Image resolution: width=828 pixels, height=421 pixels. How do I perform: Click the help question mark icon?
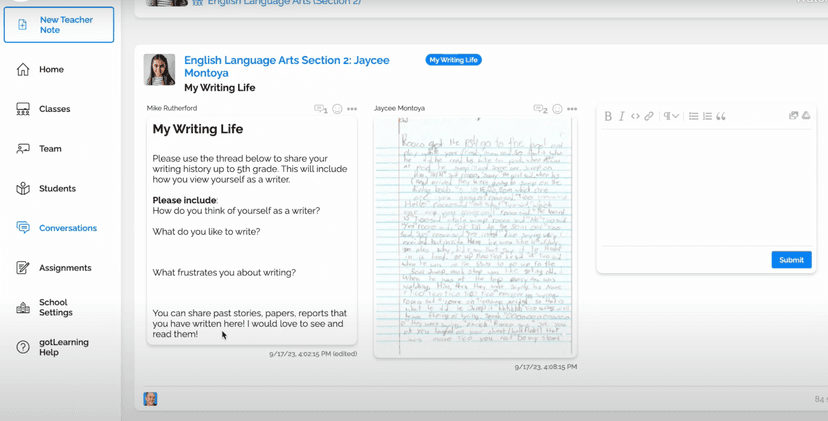tap(23, 347)
